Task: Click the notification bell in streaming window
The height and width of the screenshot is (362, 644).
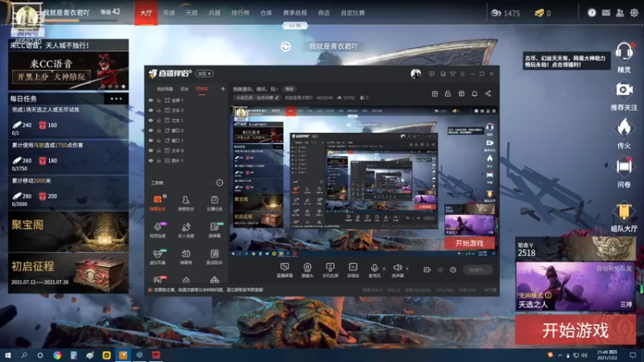Action: tap(474, 93)
